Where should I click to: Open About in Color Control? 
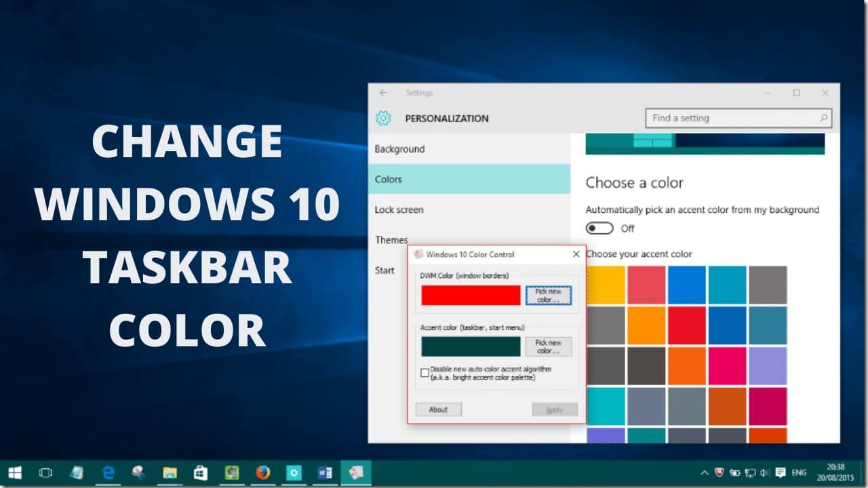point(439,409)
